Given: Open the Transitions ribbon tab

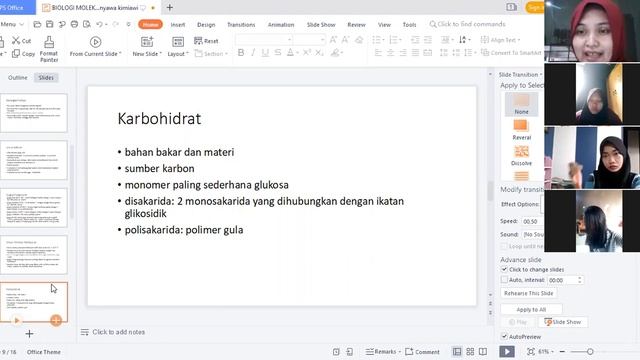Looking at the screenshot, I should [241, 24].
